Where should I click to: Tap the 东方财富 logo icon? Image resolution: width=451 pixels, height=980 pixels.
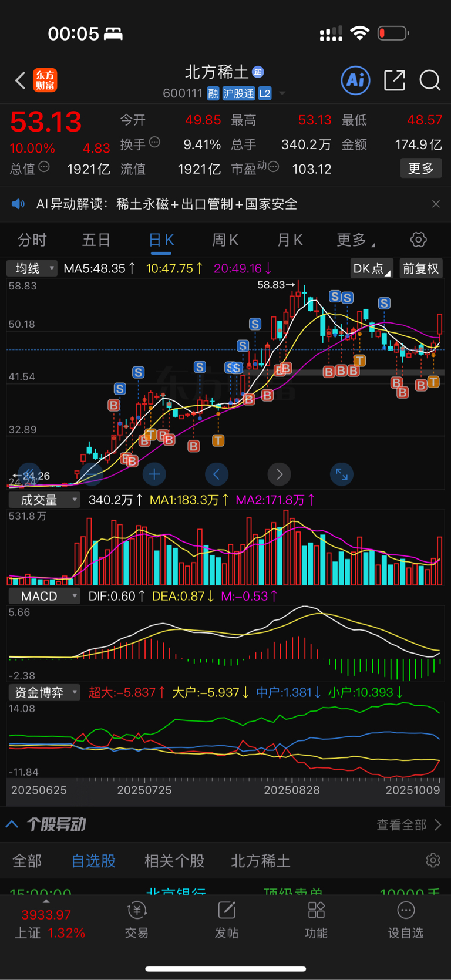45,80
